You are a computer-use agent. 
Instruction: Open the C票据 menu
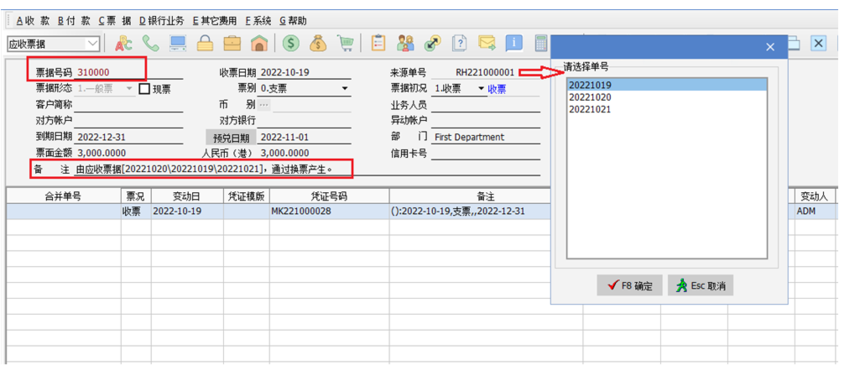[x=115, y=21]
